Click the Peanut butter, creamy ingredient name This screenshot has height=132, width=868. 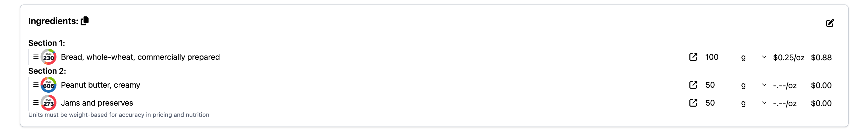point(100,85)
